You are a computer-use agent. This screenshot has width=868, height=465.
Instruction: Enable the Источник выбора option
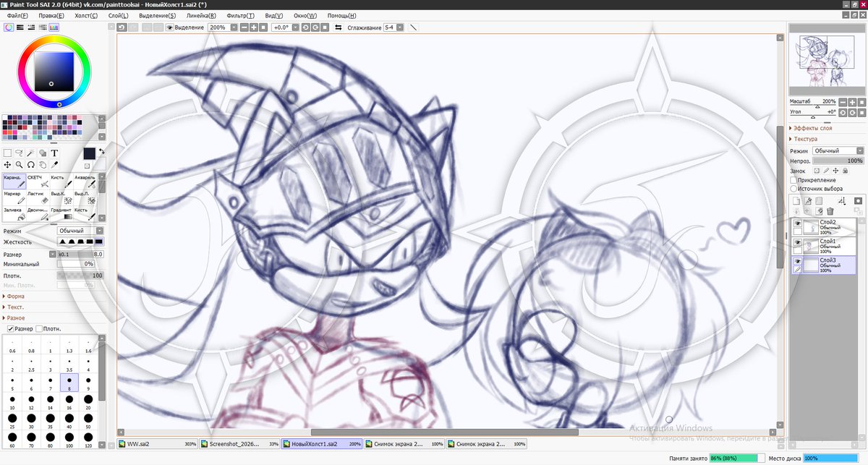(793, 189)
